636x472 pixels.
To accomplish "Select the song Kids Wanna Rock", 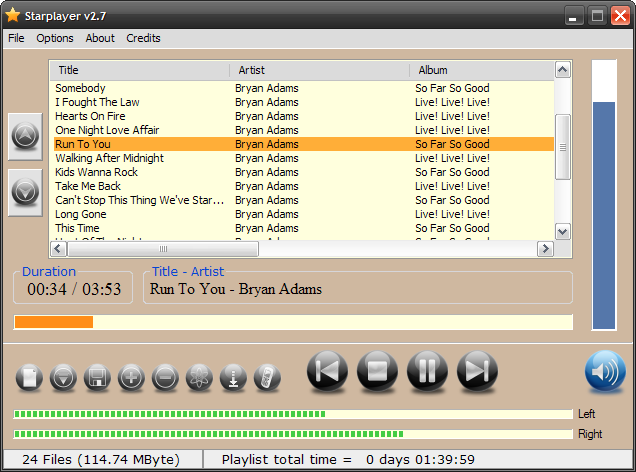I will (97, 172).
